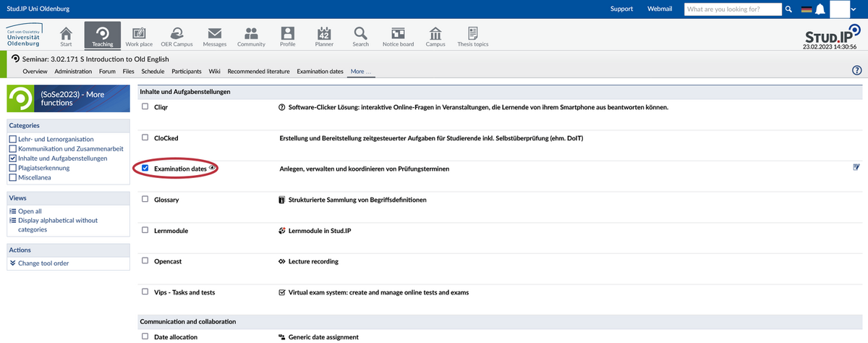Image resolution: width=868 pixels, height=343 pixels.
Task: Check the Plagiatserkennung category
Action: pyautogui.click(x=12, y=167)
